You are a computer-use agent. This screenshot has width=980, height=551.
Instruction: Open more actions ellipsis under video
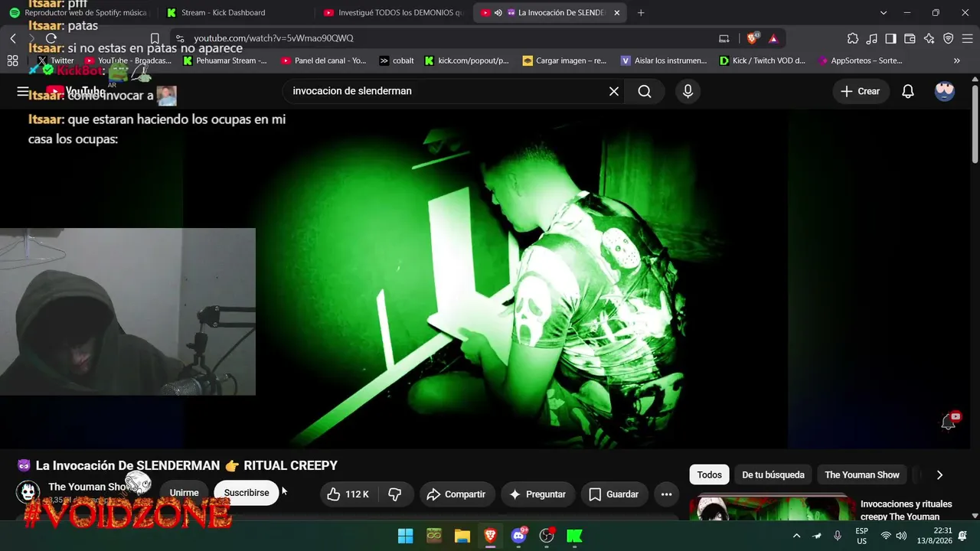pos(666,494)
